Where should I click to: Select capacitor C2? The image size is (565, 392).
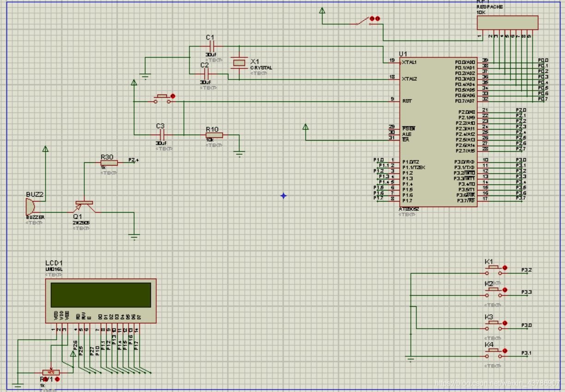pyautogui.click(x=207, y=74)
